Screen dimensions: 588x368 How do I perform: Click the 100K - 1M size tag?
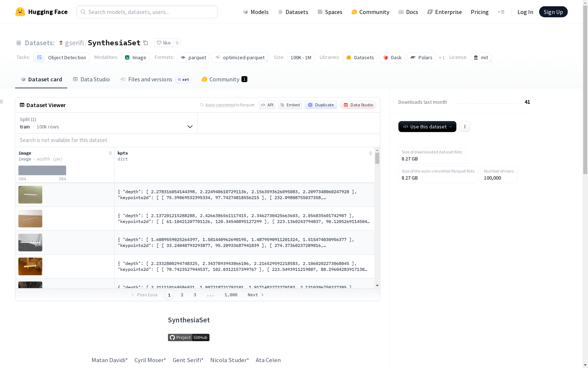tap(301, 57)
